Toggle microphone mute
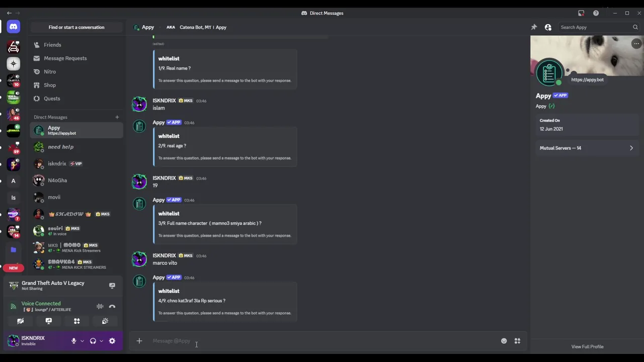The image size is (644, 362). (73, 341)
